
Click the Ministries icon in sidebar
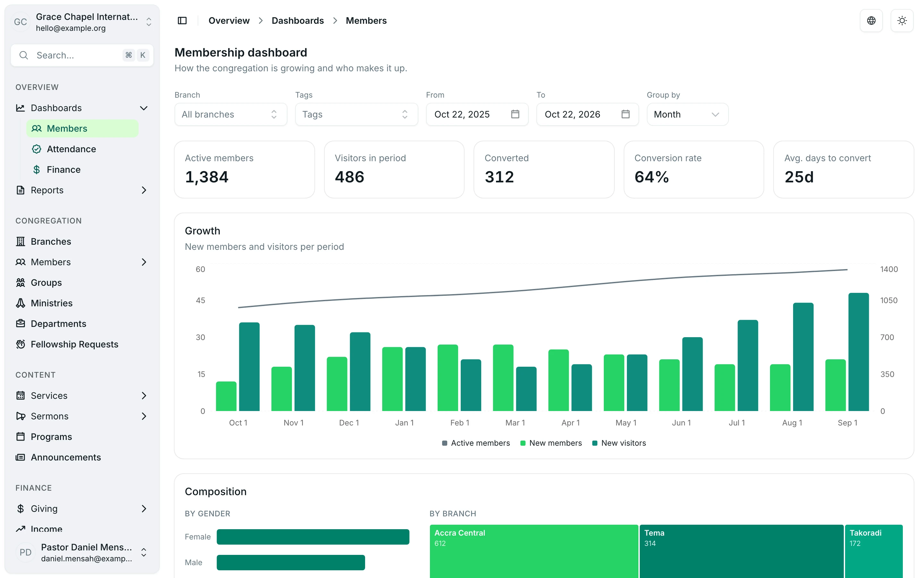click(21, 303)
